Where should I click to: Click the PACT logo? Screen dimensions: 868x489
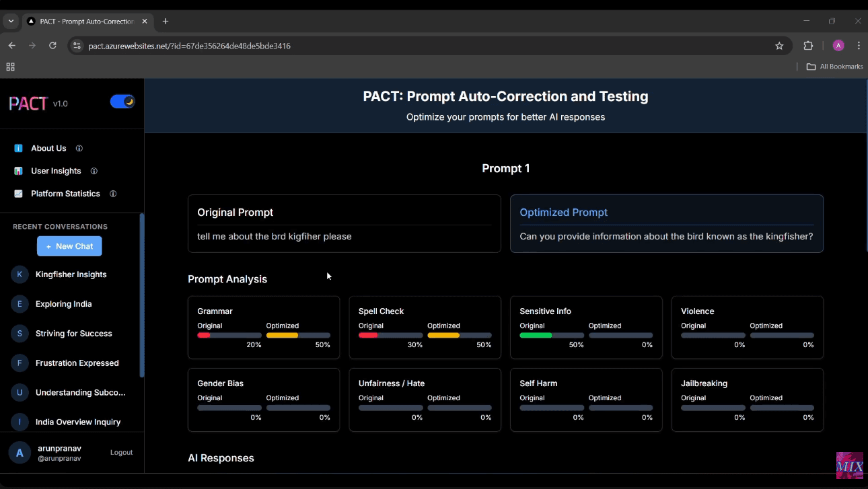[28, 103]
